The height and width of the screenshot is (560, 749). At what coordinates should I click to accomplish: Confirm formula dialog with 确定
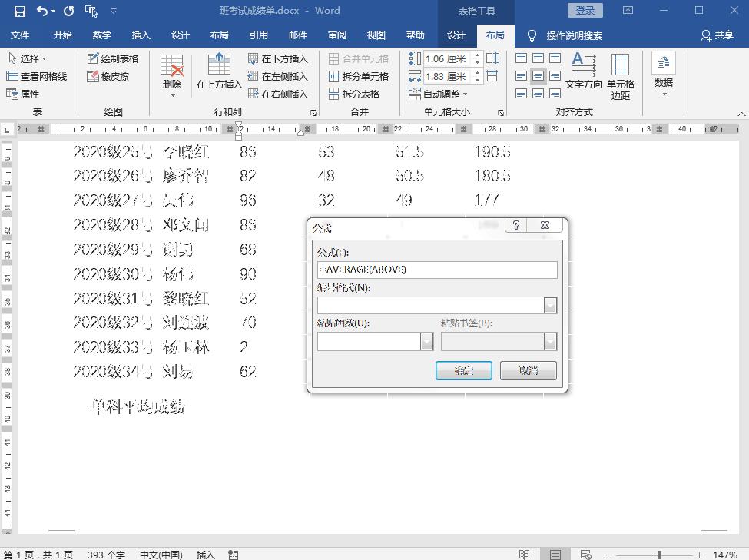[464, 371]
